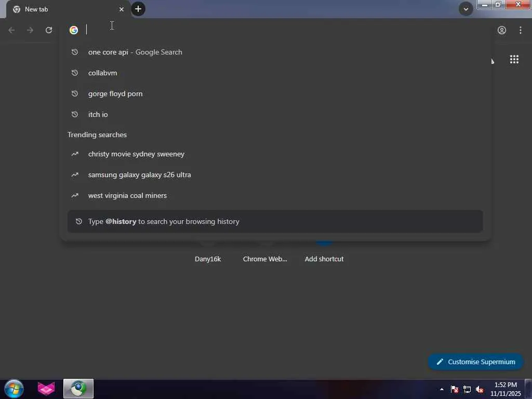Show hidden system tray icons
The height and width of the screenshot is (399, 532).
pos(442,390)
